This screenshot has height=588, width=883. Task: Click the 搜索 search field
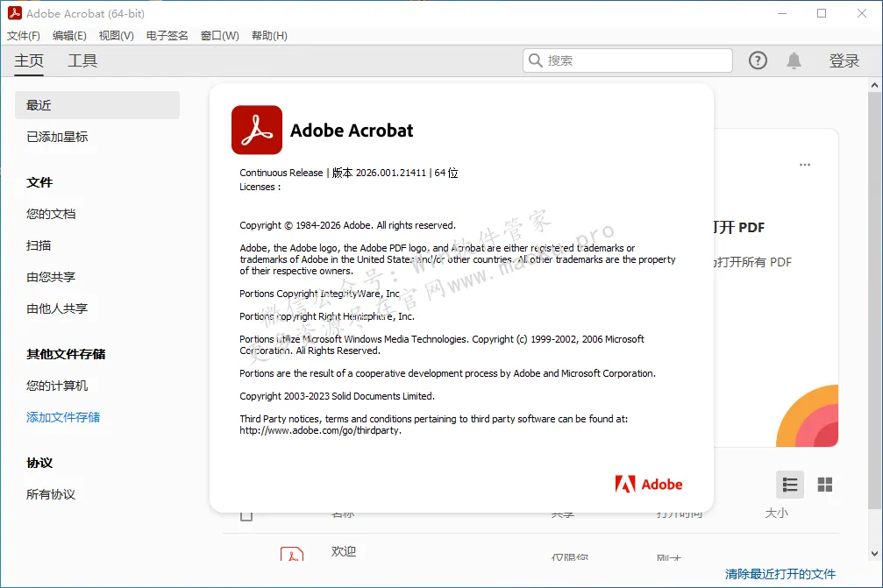[627, 60]
